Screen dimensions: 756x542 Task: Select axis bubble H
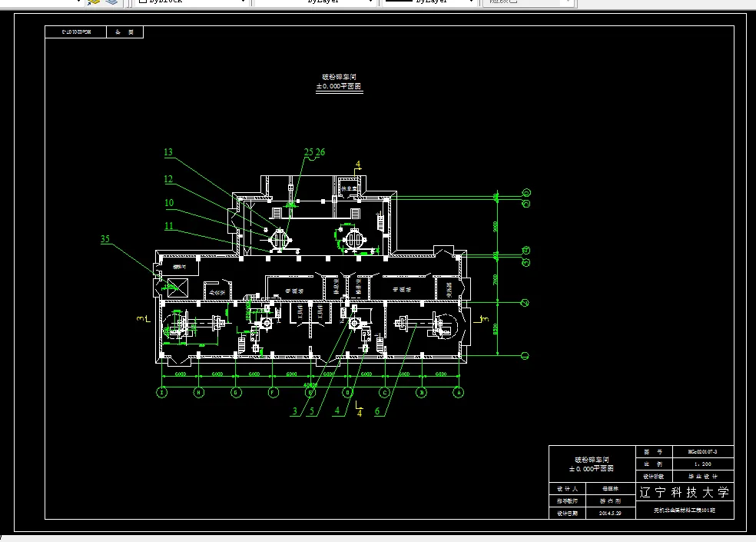click(199, 392)
